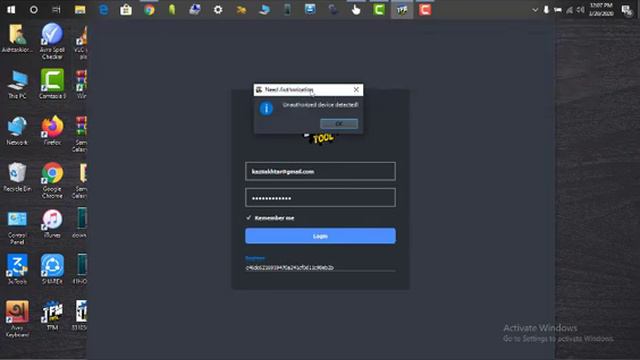Click the device ID hash text field
Screen dimensions: 640x360
pos(320,268)
